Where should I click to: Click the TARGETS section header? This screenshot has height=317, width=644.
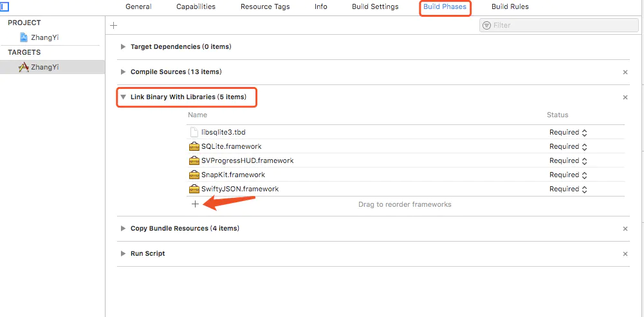24,53
